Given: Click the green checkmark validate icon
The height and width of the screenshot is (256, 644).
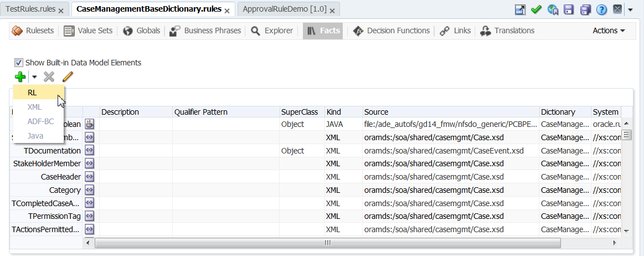Looking at the screenshot, I should click(x=537, y=9).
